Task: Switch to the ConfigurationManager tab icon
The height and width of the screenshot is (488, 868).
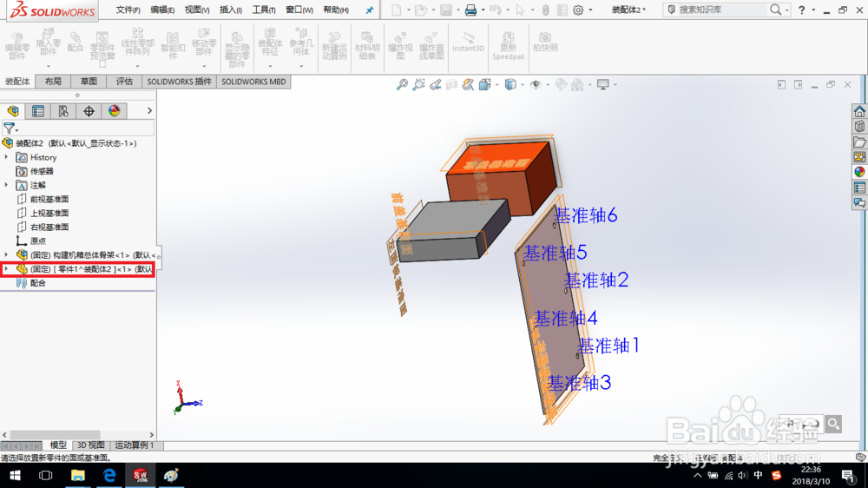Action: 63,111
